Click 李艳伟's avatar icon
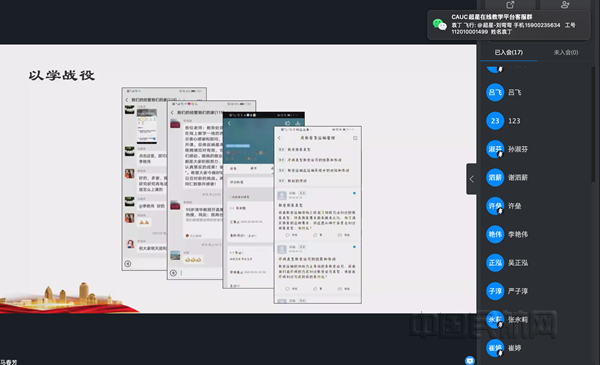Image resolution: width=600 pixels, height=365 pixels. 495,234
